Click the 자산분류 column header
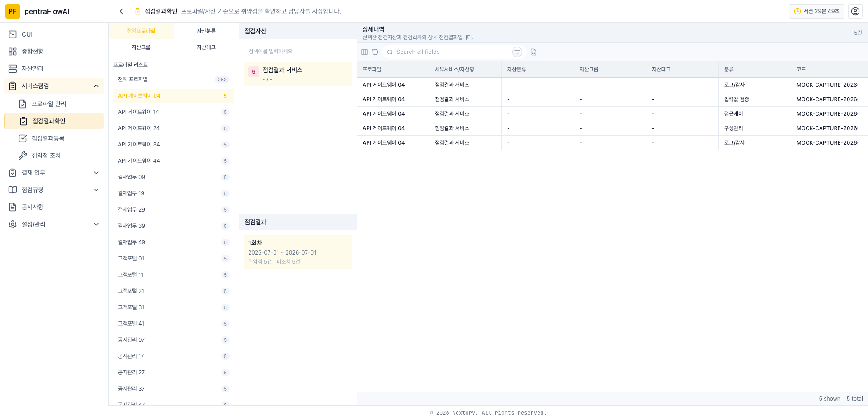Image resolution: width=868 pixels, height=420 pixels. pyautogui.click(x=538, y=70)
